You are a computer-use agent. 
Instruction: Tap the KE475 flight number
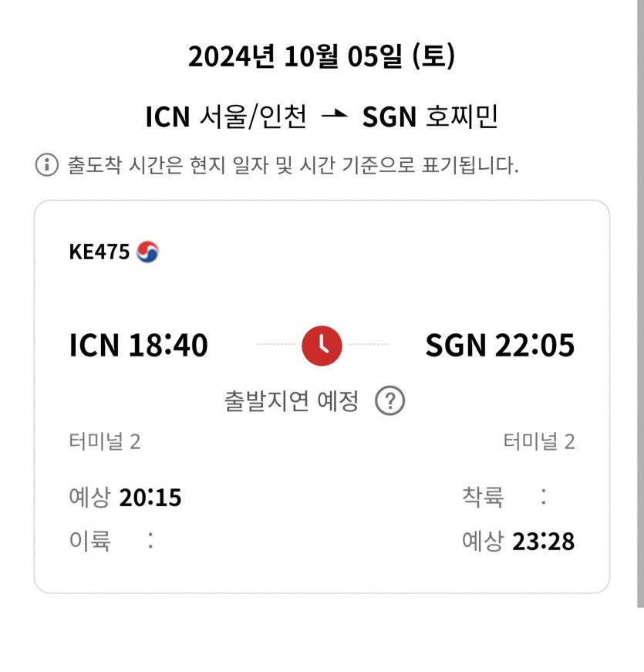(99, 252)
